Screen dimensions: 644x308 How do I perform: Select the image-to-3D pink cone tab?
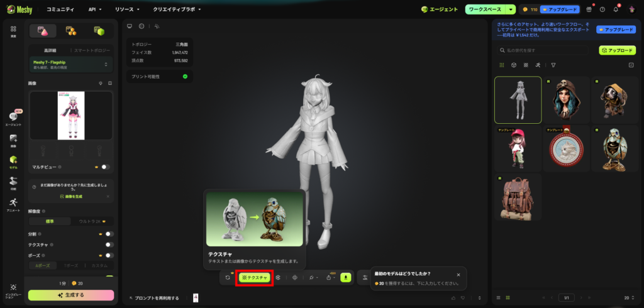pyautogui.click(x=43, y=31)
